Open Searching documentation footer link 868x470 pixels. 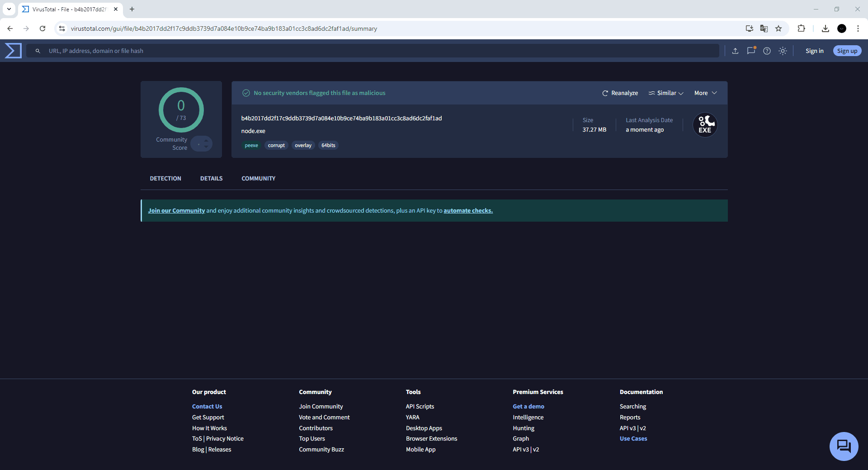[x=633, y=407]
